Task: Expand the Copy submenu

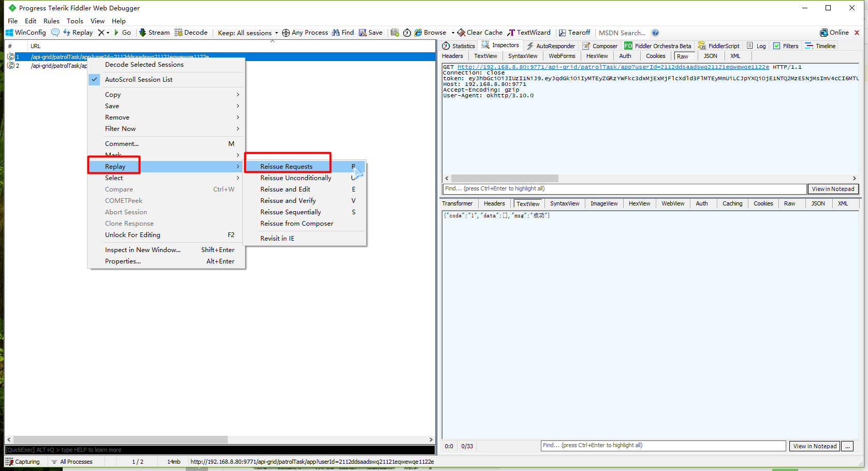Action: pos(166,94)
